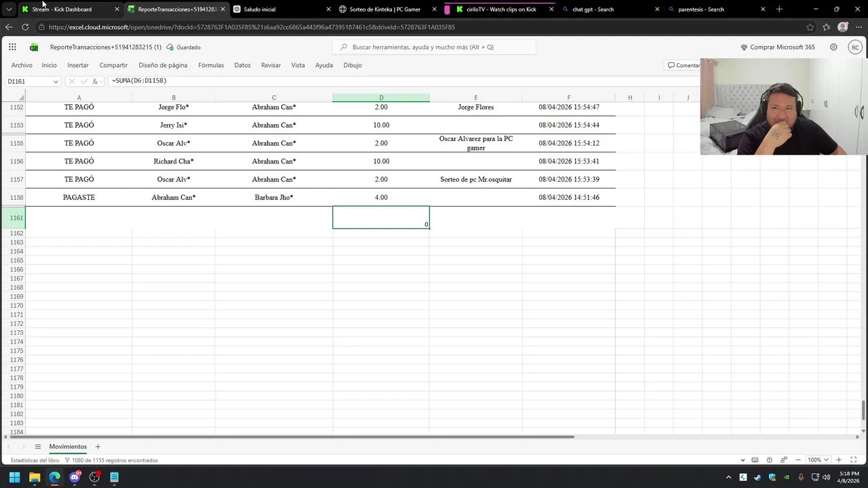The width and height of the screenshot is (868, 488).
Task: Open the all sheets list icon
Action: (x=38, y=447)
